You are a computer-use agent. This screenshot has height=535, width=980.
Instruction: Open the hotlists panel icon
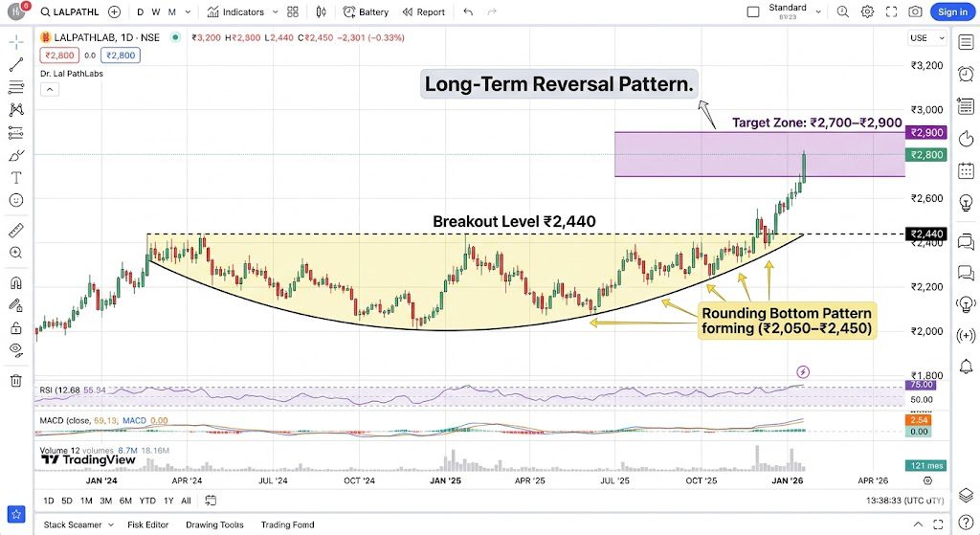click(x=966, y=138)
